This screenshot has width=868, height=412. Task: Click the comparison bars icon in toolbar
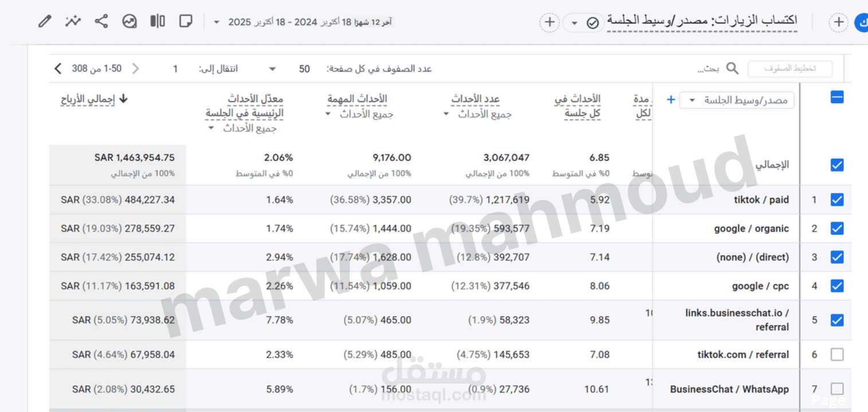[157, 21]
